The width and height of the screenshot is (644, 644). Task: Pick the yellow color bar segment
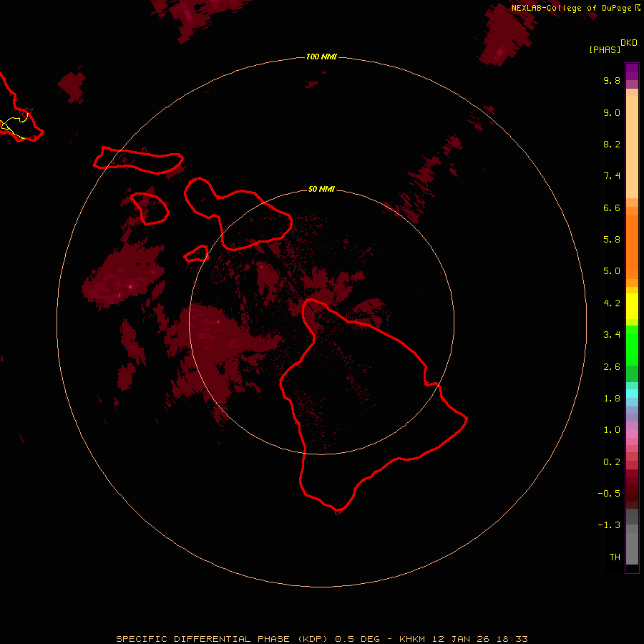(632, 306)
